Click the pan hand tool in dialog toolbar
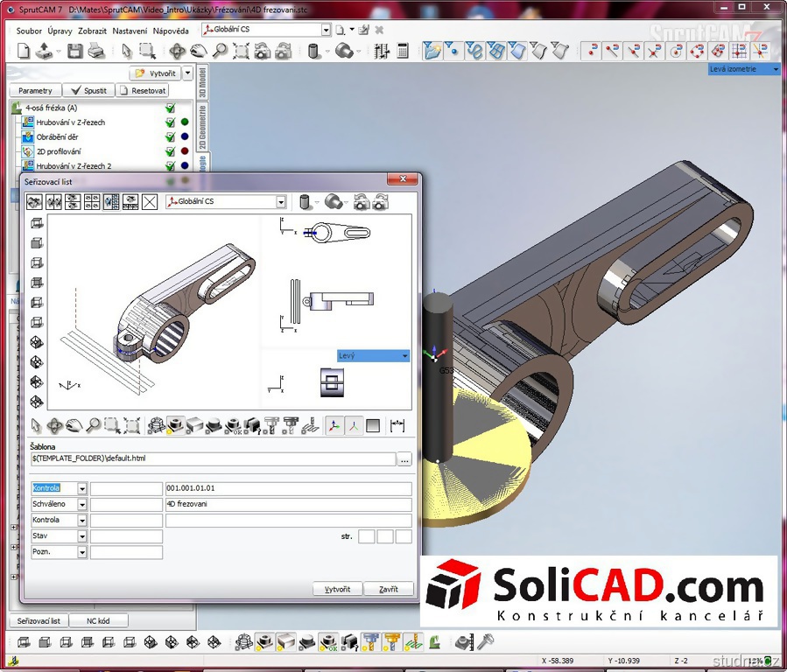Image resolution: width=787 pixels, height=672 pixels. (x=74, y=426)
